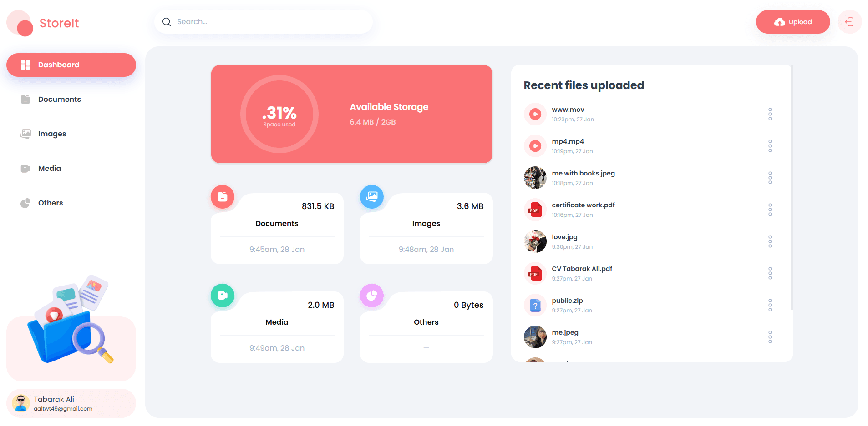Click the 6.4 MB / 2GB storage text
Image resolution: width=868 pixels, height=426 pixels.
(372, 122)
